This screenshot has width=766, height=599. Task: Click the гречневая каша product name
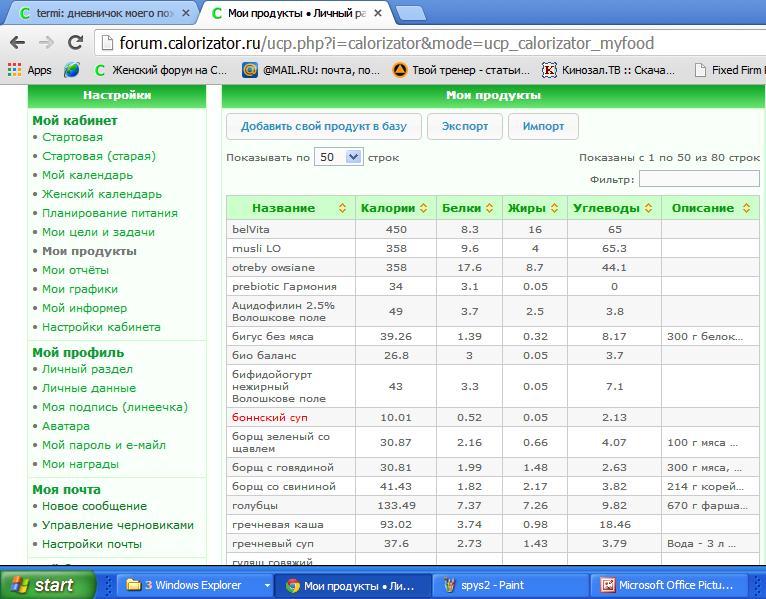click(277, 525)
